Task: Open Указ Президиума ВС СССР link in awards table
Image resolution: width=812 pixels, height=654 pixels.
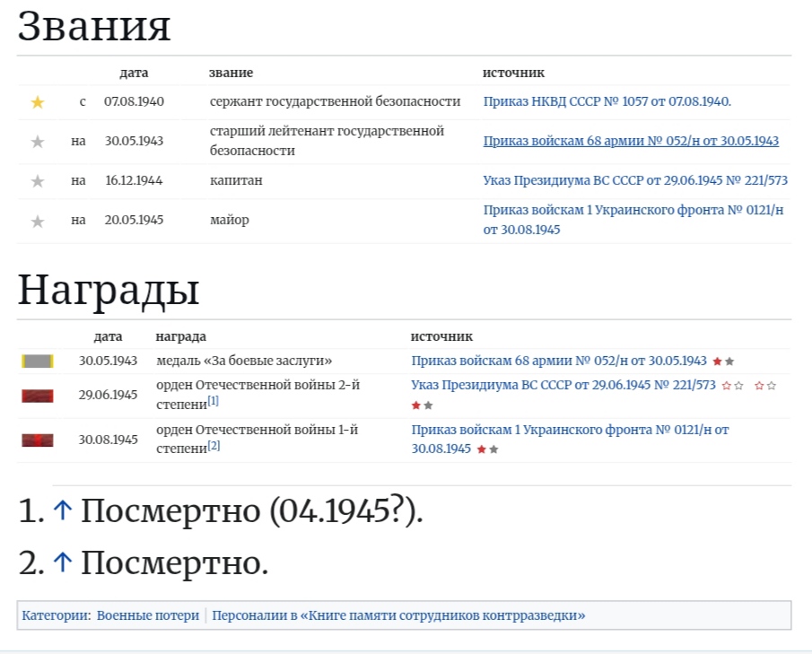Action: [x=563, y=385]
